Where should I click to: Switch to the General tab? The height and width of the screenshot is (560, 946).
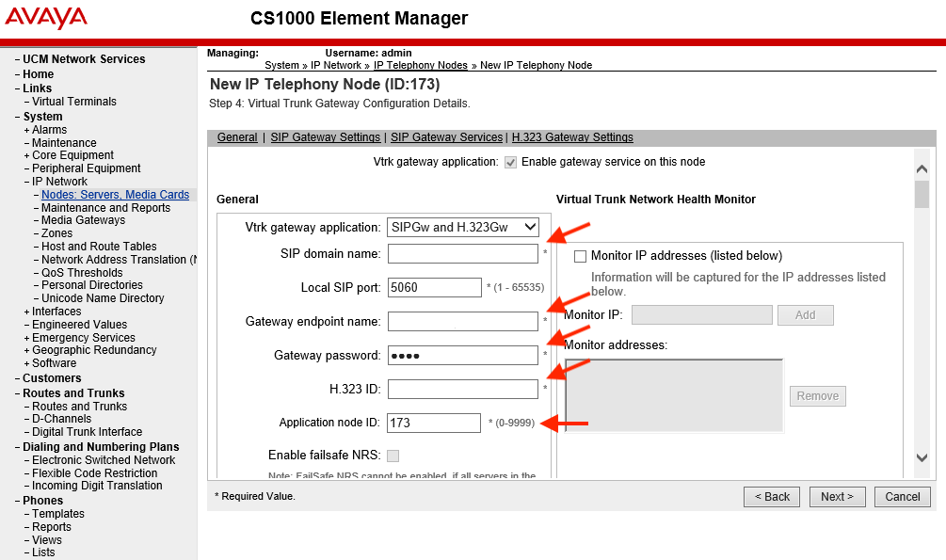click(x=237, y=137)
